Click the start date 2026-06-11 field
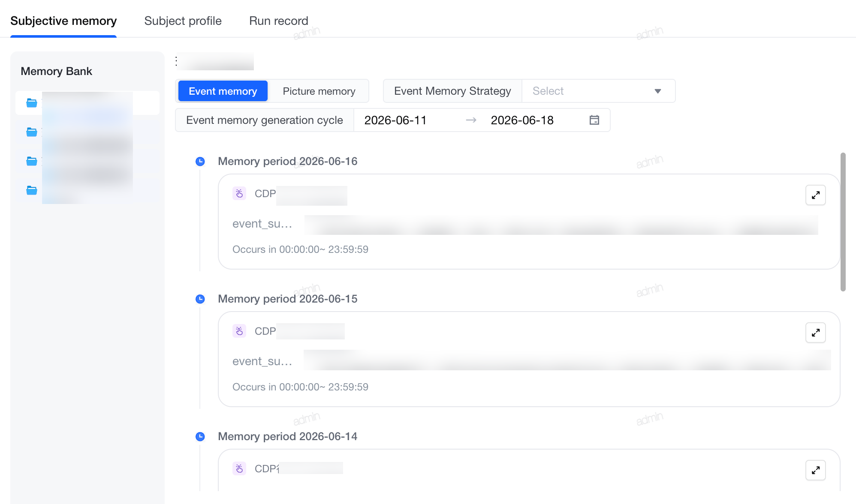856x504 pixels. tap(395, 120)
